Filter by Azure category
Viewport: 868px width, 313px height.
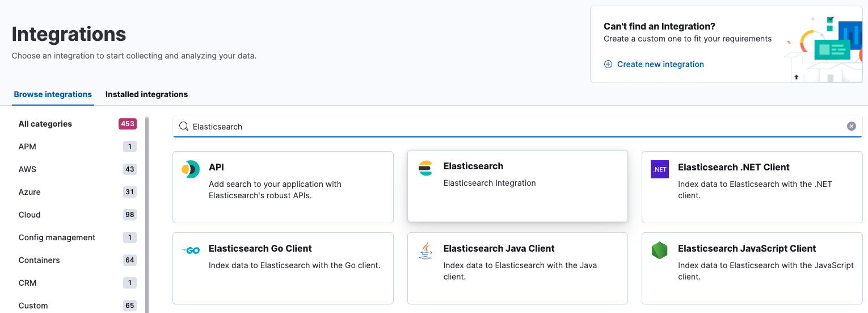77,192
